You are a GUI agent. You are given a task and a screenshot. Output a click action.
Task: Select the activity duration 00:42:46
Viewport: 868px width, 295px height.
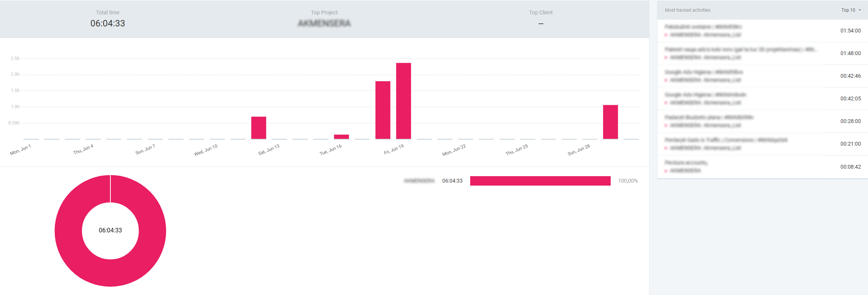tap(851, 76)
